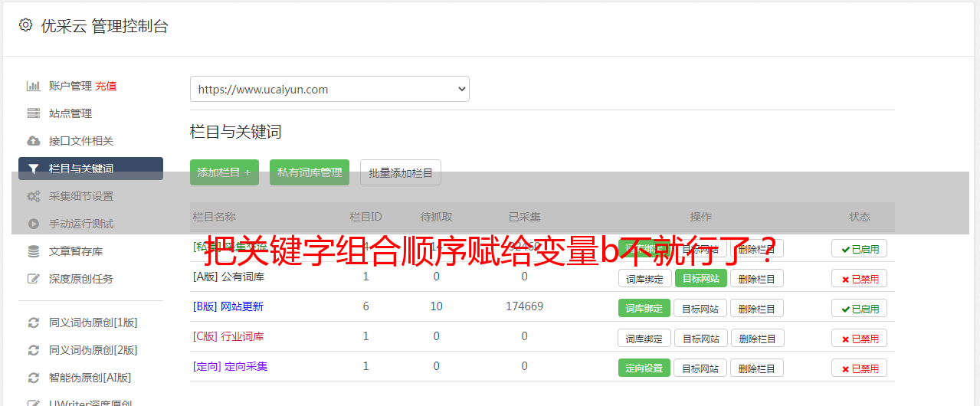Click the 栏目名称 column header
The width and height of the screenshot is (980, 406).
[x=215, y=217]
